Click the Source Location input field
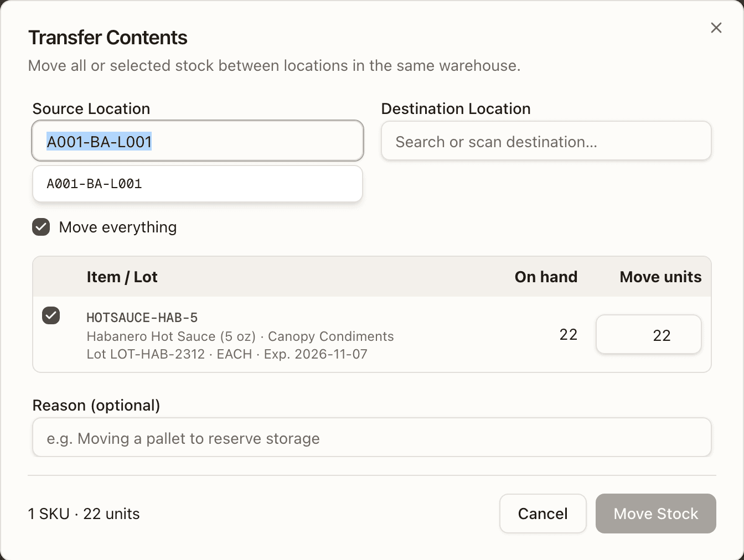This screenshot has height=560, width=744. 198,141
